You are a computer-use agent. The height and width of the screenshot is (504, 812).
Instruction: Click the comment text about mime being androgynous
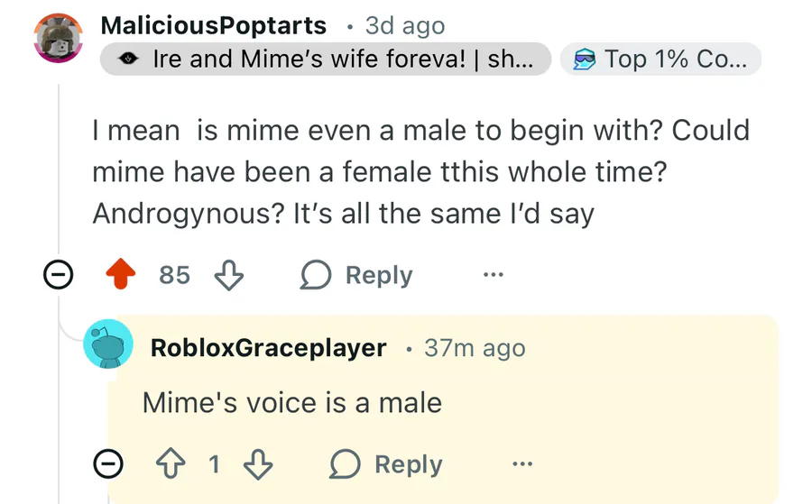pos(420,172)
